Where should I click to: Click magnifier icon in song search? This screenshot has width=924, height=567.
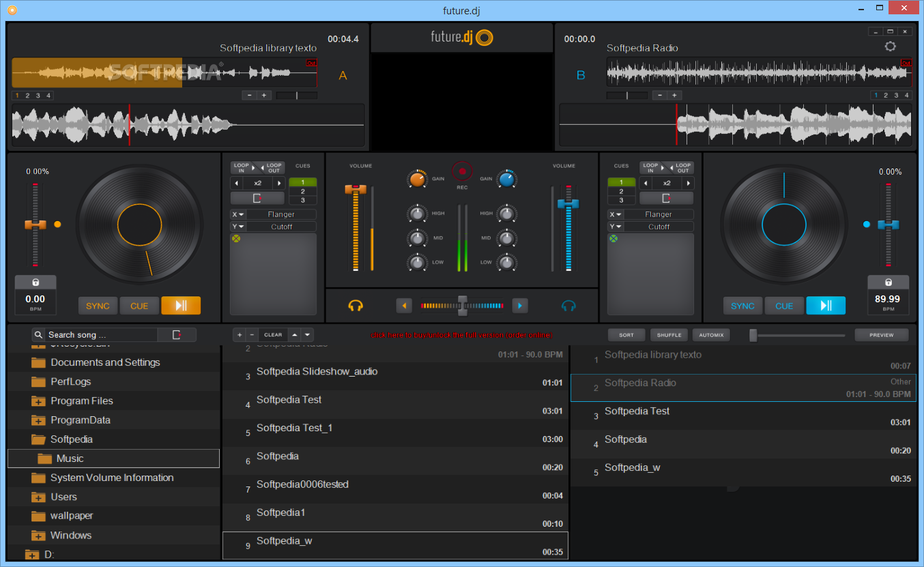pos(40,334)
